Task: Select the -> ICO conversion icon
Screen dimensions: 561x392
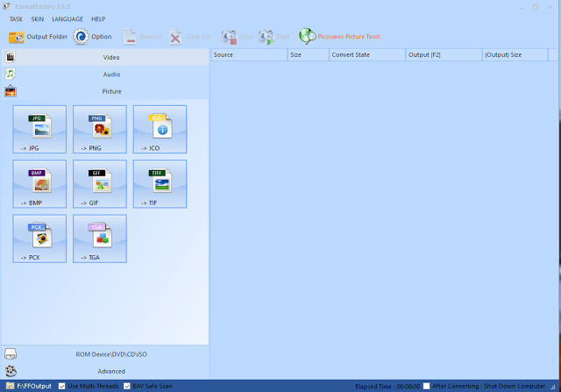Action: click(x=160, y=129)
